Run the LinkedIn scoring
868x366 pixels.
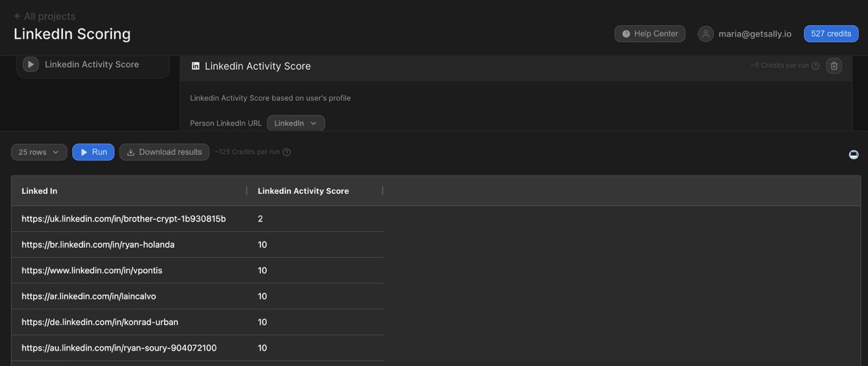(x=94, y=152)
